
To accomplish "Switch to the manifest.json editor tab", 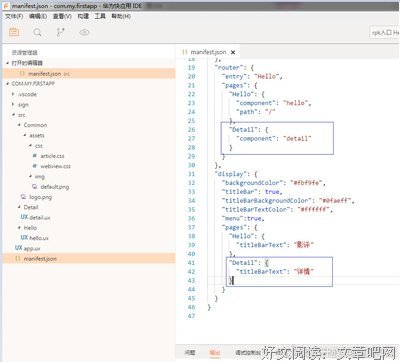I will pyautogui.click(x=208, y=52).
